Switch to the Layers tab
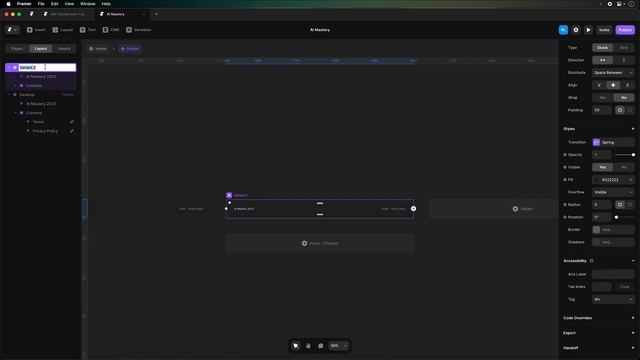The height and width of the screenshot is (360, 640). pos(40,49)
